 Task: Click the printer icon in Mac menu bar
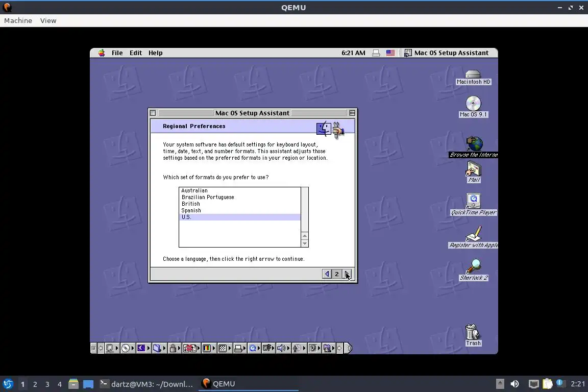click(376, 53)
